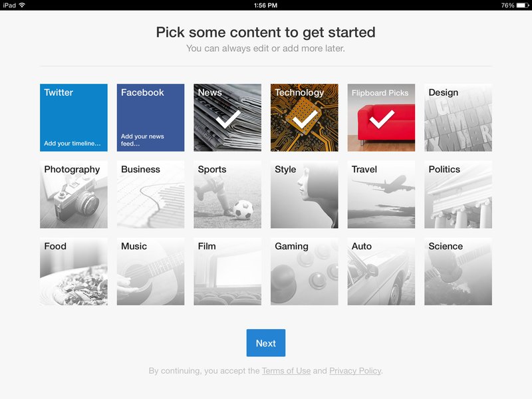532x399 pixels.
Task: Add the Food category tile
Action: [74, 271]
